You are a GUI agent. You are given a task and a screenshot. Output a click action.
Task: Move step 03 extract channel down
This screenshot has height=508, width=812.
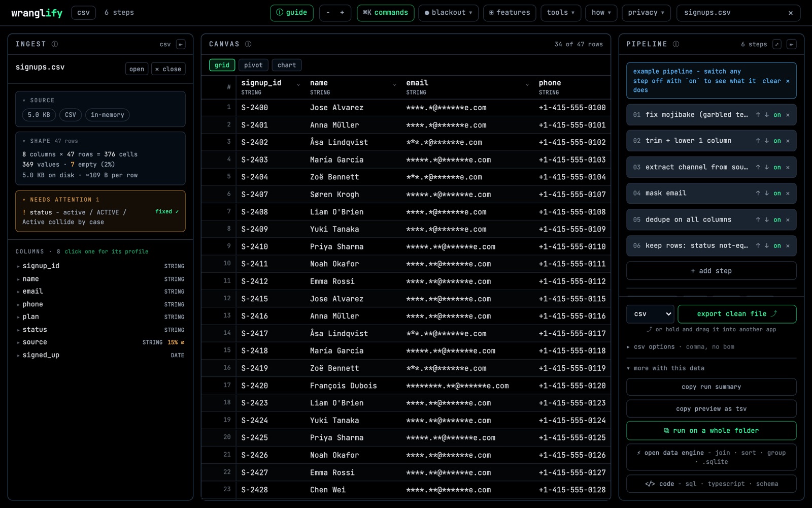[x=767, y=167]
